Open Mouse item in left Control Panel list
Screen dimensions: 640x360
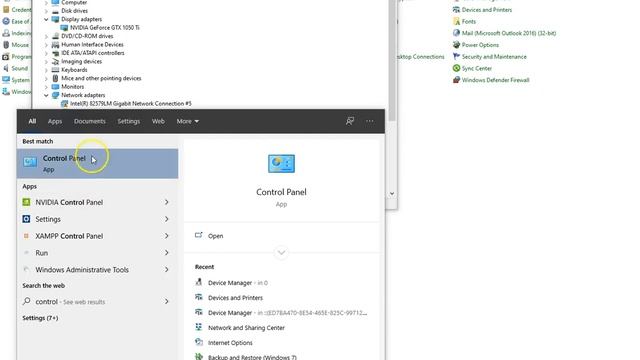coord(20,45)
